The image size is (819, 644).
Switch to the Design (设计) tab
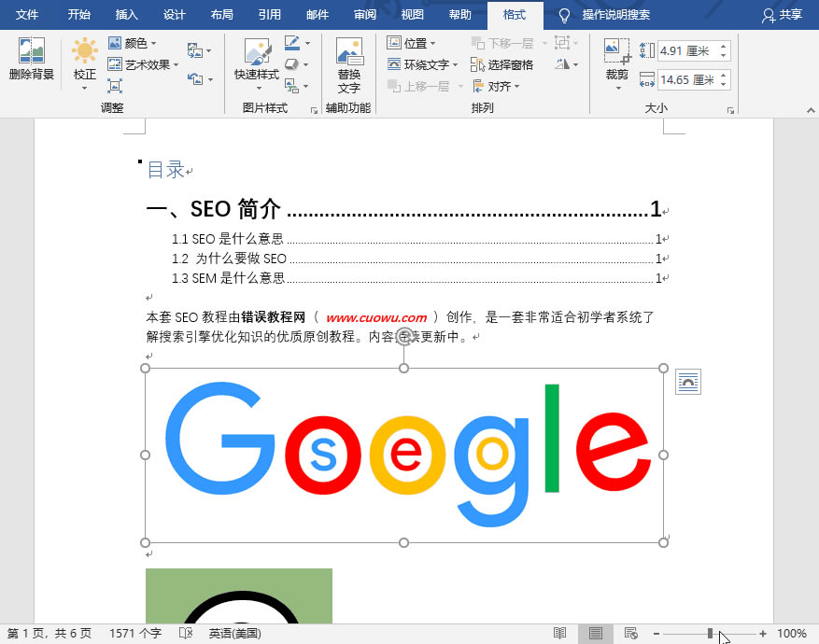point(174,15)
